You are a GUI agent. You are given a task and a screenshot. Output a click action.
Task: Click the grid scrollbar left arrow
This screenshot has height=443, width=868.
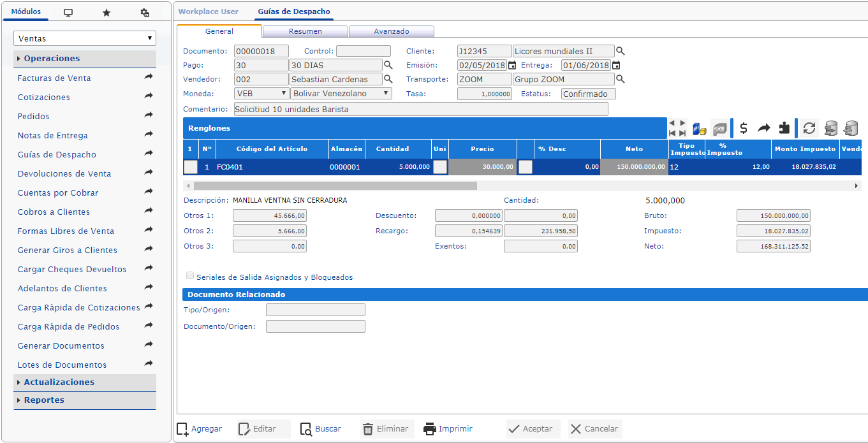[188, 185]
